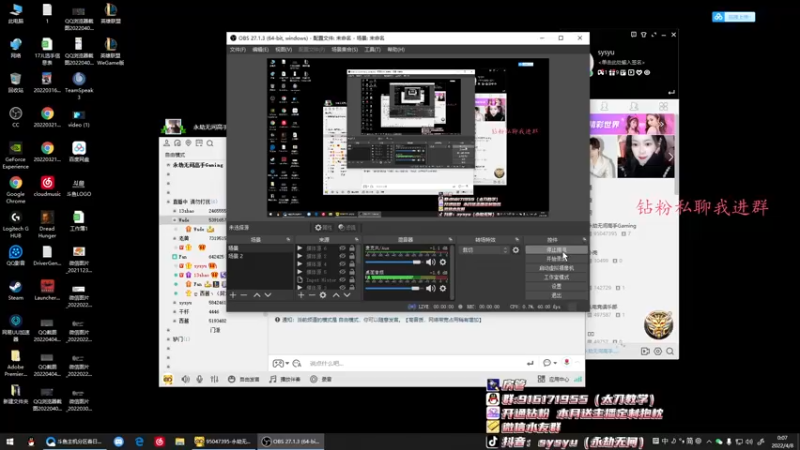Mute the 麦克风/Aux channel speaker icon
Viewport: 800px width, 450px height.
(x=431, y=262)
